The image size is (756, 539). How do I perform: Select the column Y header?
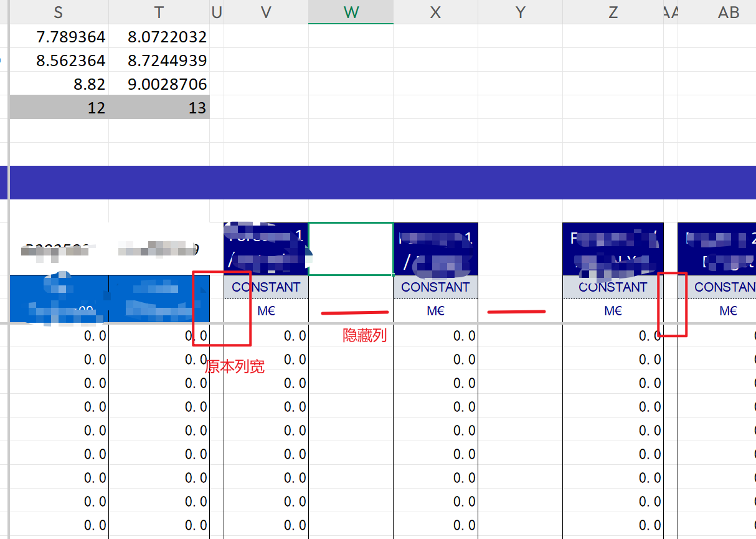click(x=520, y=12)
